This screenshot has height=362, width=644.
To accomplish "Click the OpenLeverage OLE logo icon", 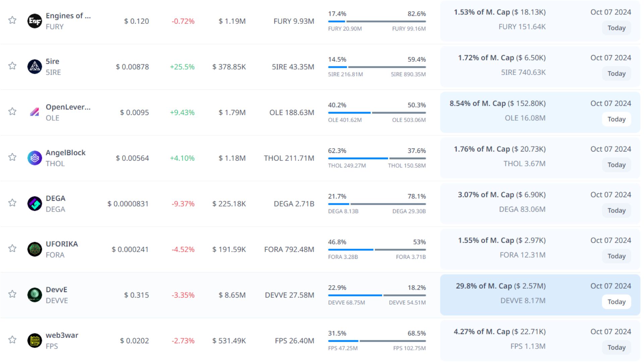I will [35, 112].
